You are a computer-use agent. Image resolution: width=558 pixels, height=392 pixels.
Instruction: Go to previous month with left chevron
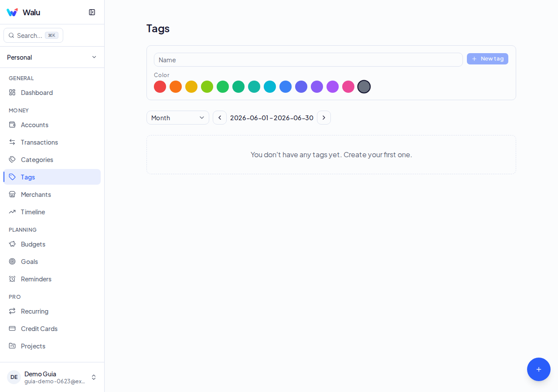pyautogui.click(x=220, y=118)
